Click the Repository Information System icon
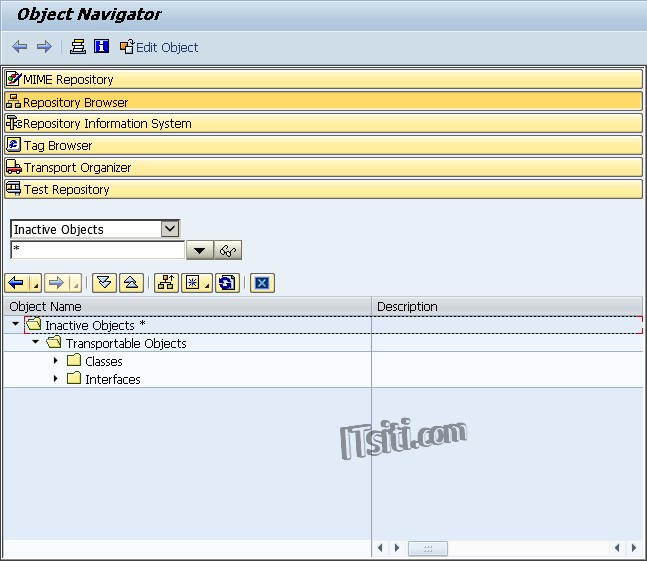The width and height of the screenshot is (647, 561). coord(14,123)
